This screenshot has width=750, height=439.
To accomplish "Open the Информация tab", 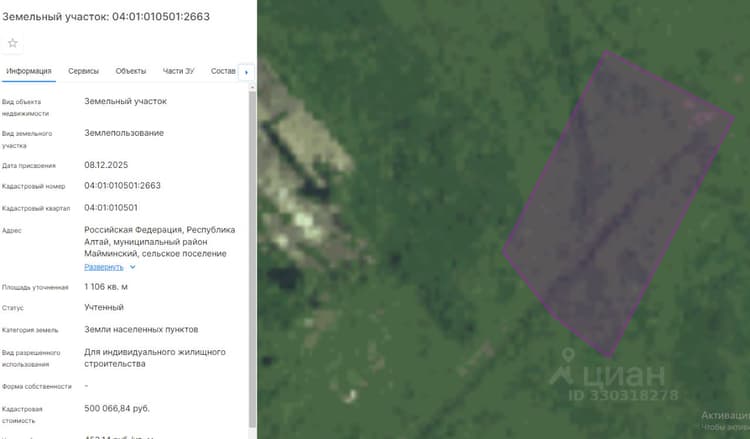I will tap(29, 71).
